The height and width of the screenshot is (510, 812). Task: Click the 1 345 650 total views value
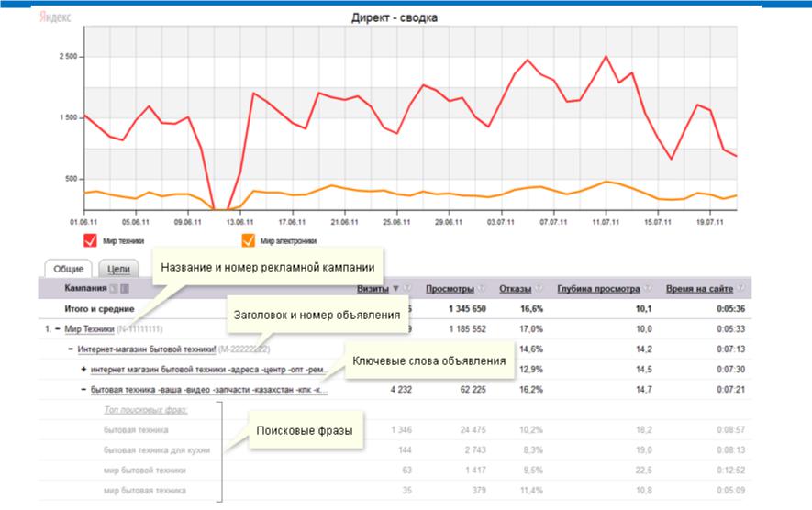[467, 308]
